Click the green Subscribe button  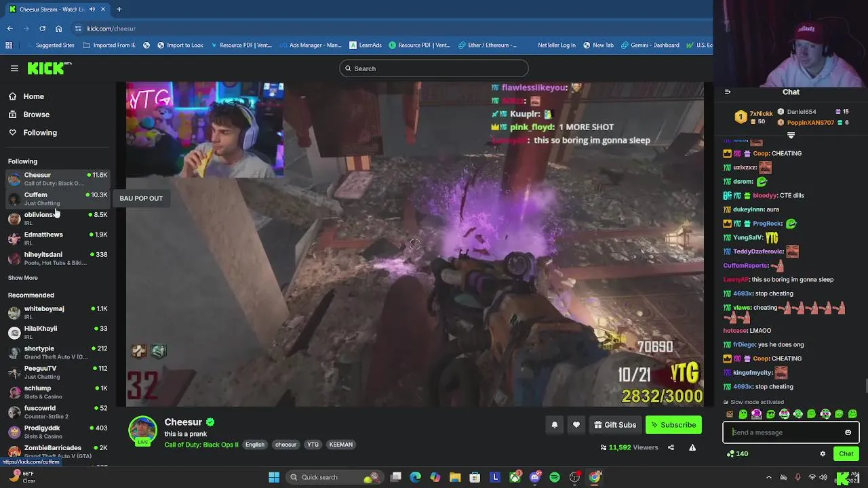(x=673, y=425)
